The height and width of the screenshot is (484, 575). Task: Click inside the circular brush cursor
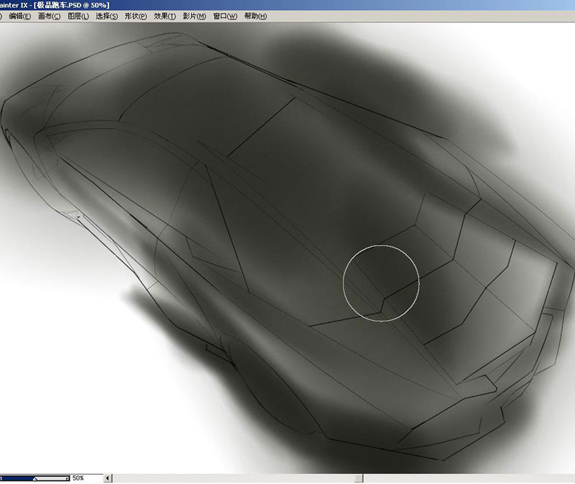(x=381, y=283)
